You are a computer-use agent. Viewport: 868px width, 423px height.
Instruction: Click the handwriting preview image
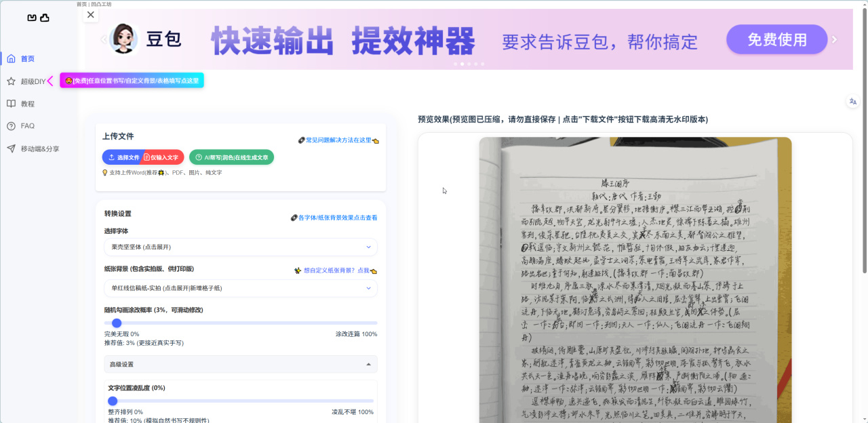tap(635, 280)
